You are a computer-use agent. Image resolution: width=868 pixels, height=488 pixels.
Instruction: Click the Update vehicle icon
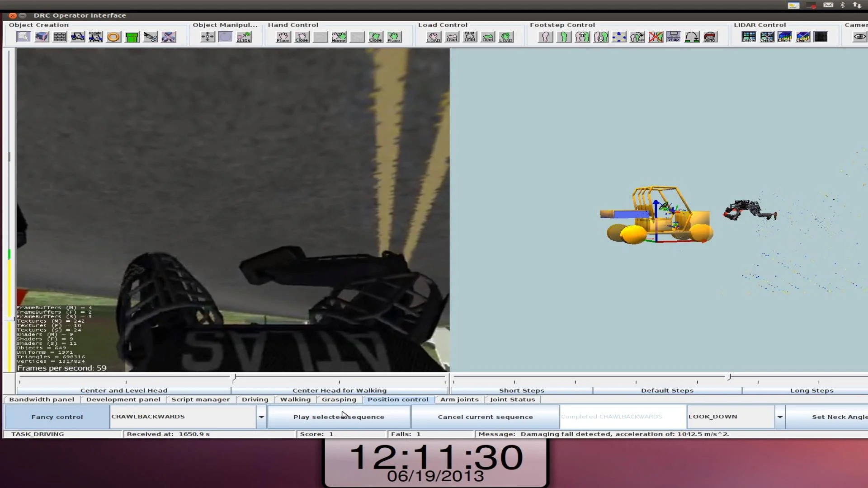point(95,37)
